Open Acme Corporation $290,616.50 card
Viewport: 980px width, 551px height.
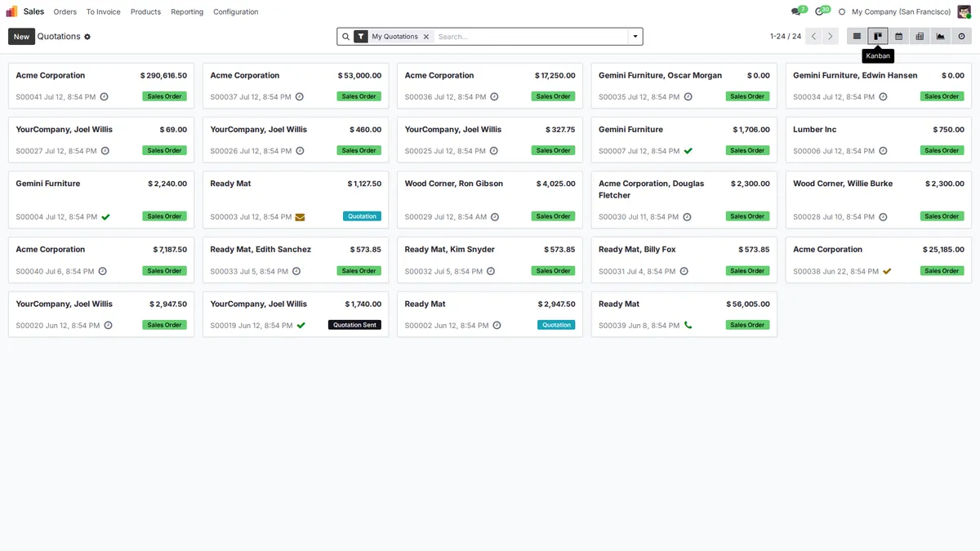click(101, 86)
